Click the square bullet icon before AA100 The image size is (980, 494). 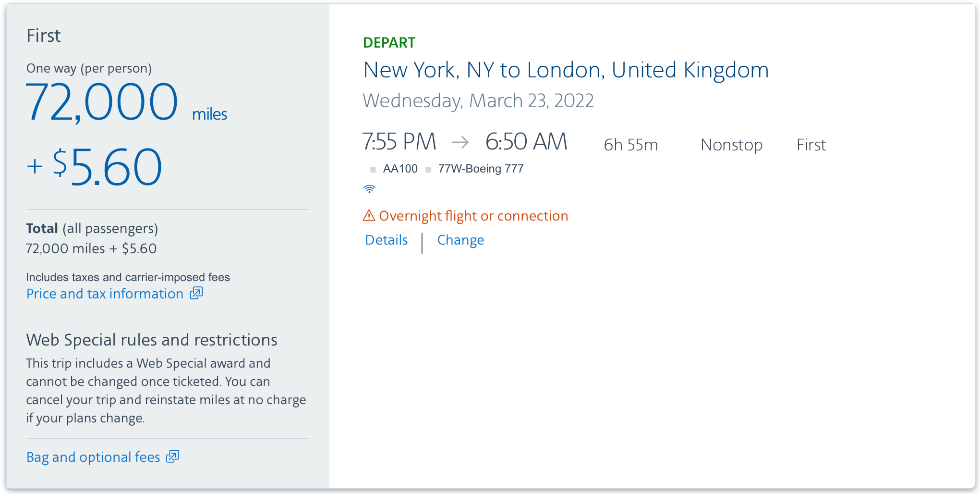pyautogui.click(x=372, y=169)
